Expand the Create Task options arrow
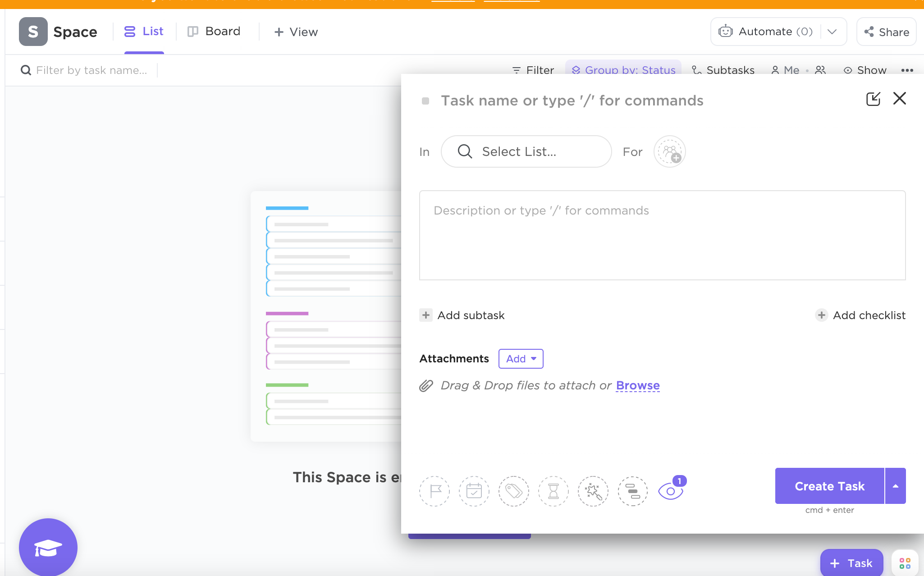This screenshot has width=924, height=576. pyautogui.click(x=896, y=486)
